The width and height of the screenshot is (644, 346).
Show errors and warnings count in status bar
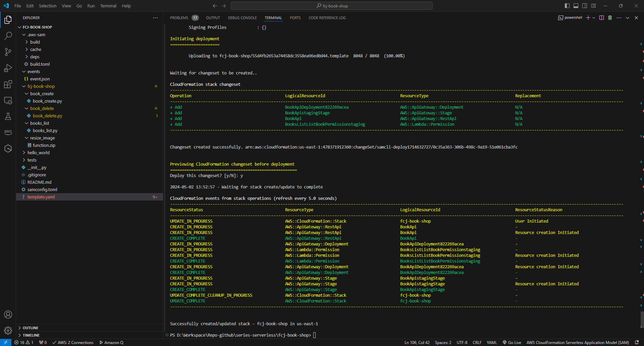[24, 342]
